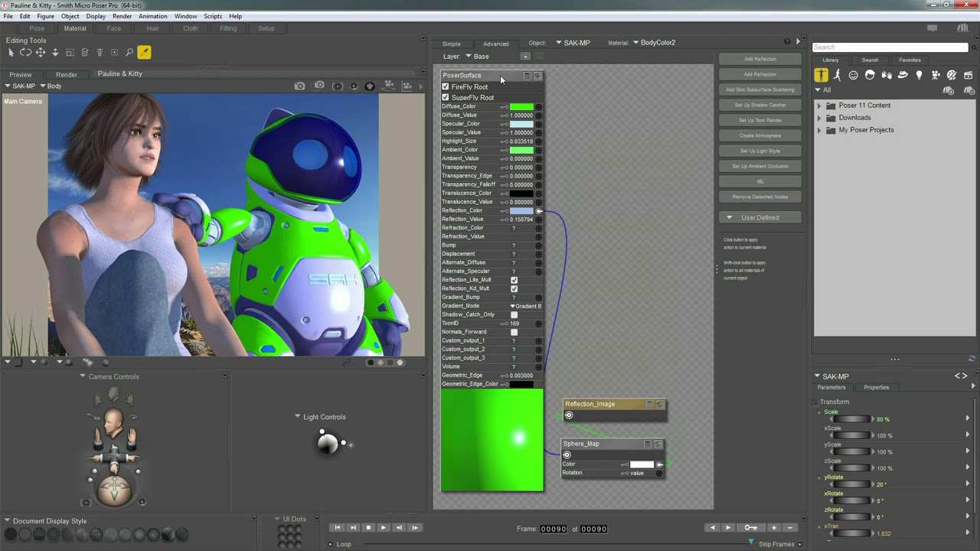Toggle the SuperFly Root checkbox
The image size is (980, 551).
(446, 97)
